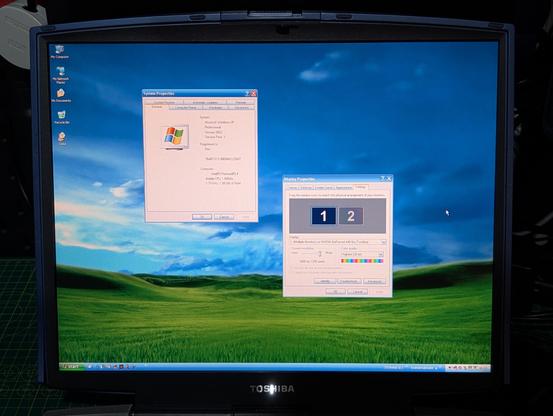Image resolution: width=553 pixels, height=416 pixels.
Task: Switch to Appearance tab in Display Properties
Action: coord(344,188)
